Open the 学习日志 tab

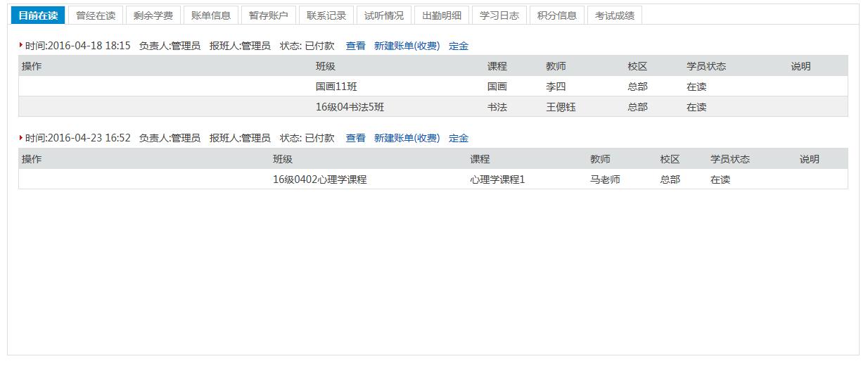(499, 15)
